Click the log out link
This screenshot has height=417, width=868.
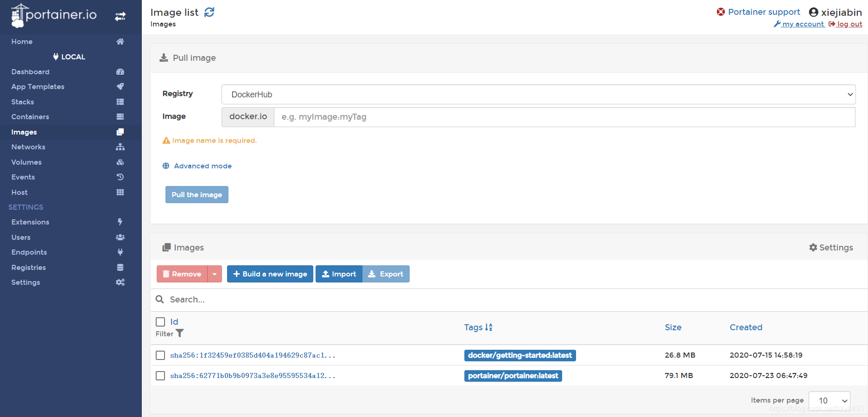pyautogui.click(x=849, y=24)
